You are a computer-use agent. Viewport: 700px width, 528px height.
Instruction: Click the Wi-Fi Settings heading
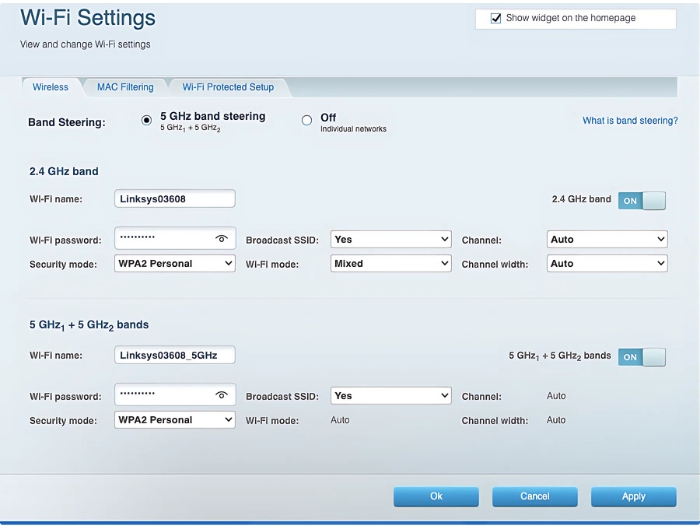coord(88,18)
